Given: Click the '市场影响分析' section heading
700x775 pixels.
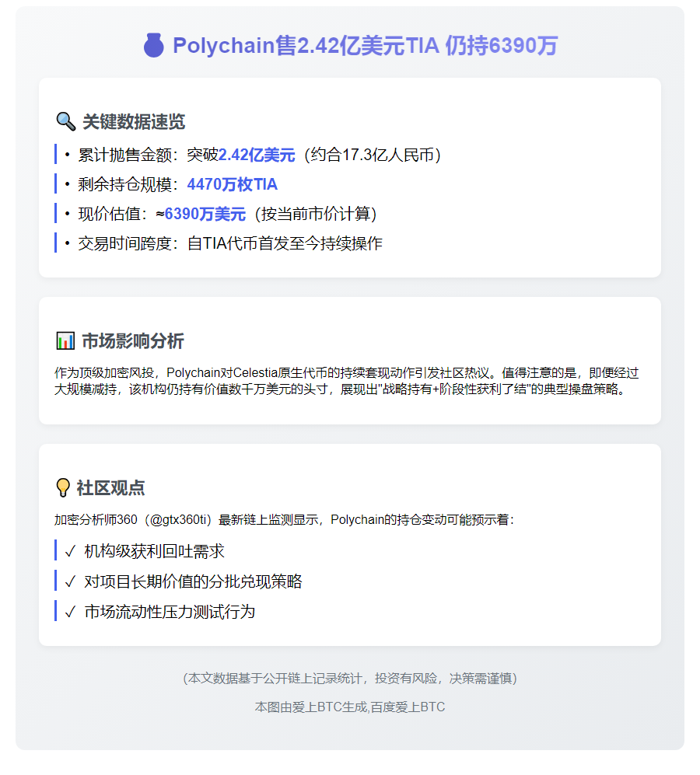Looking at the screenshot, I should pyautogui.click(x=133, y=341).
